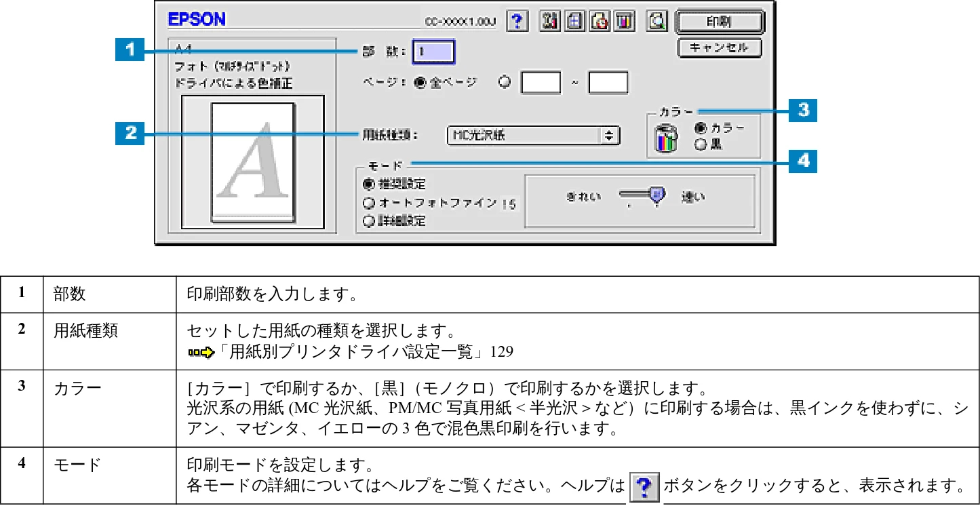Select the オートフォトファイン!5 mode
The height and width of the screenshot is (506, 980).
tap(368, 203)
